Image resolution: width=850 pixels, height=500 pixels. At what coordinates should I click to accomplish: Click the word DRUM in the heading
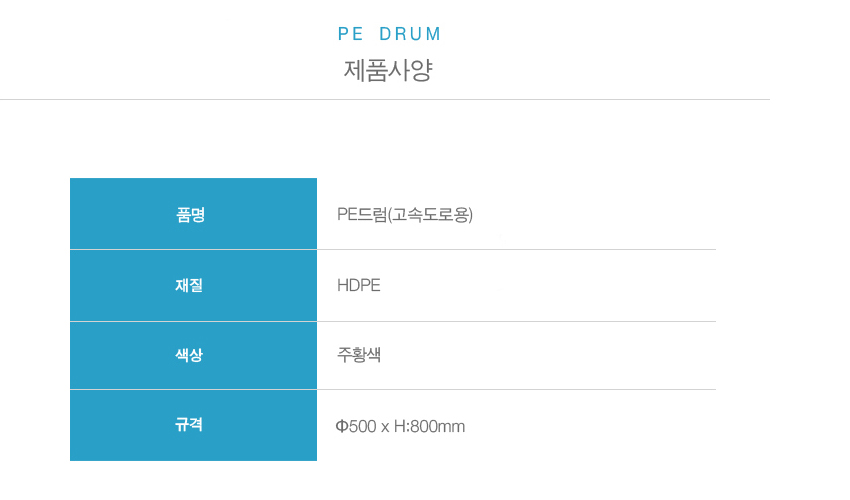(410, 34)
